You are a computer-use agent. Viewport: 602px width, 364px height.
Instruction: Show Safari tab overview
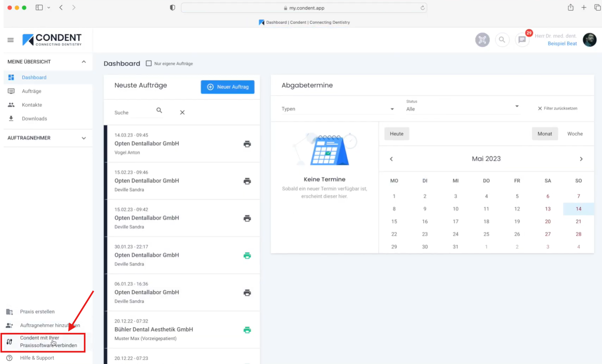pos(597,8)
